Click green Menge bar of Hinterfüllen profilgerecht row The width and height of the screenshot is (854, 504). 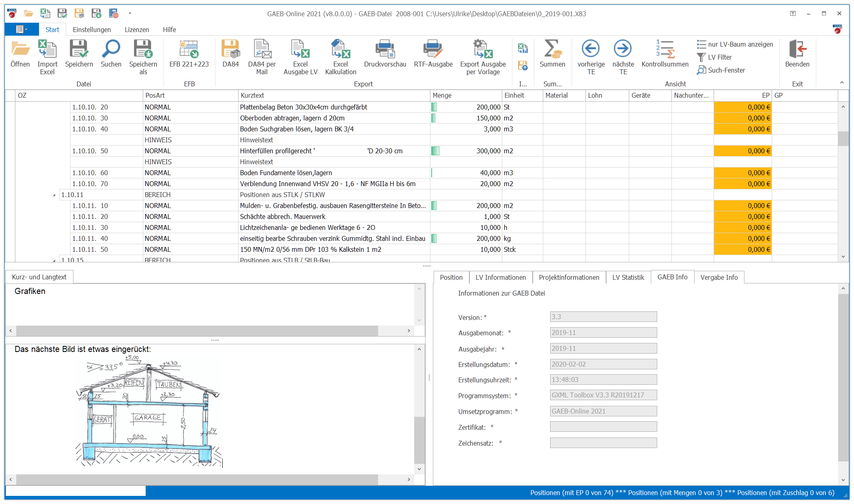click(x=435, y=151)
